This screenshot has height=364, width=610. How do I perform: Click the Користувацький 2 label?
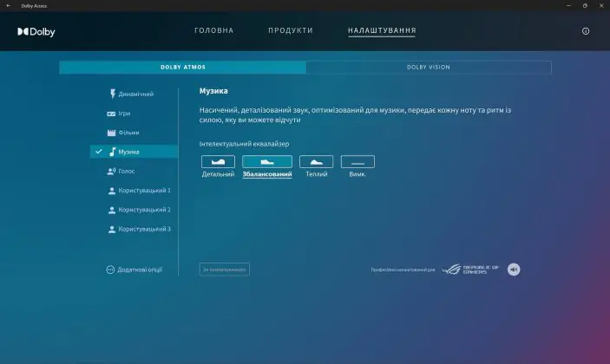click(x=144, y=210)
